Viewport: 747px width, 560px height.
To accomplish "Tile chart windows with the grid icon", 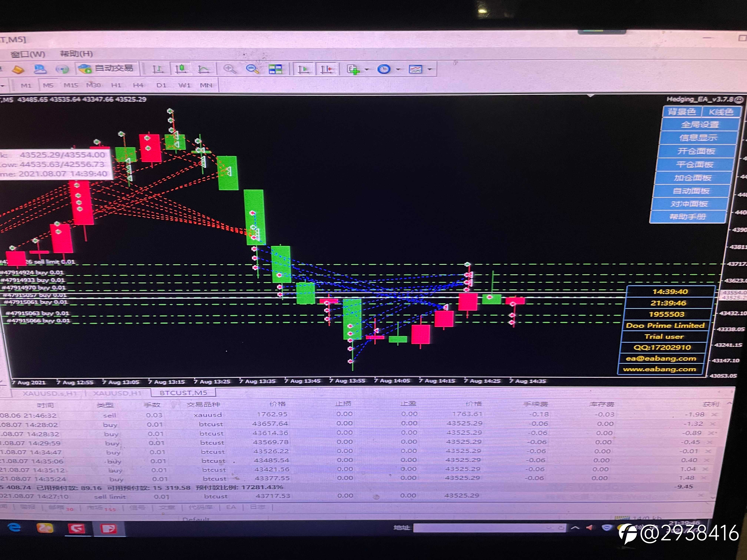I will tap(275, 69).
